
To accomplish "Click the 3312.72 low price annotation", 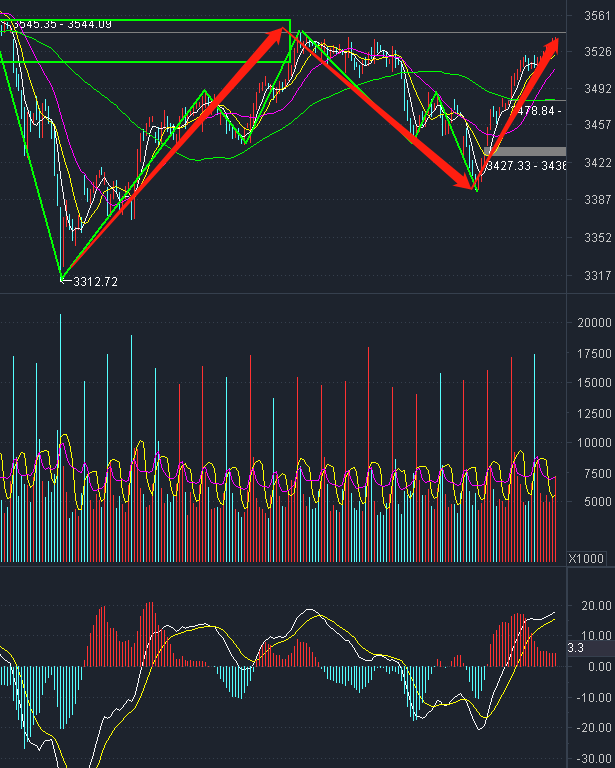I will [95, 282].
